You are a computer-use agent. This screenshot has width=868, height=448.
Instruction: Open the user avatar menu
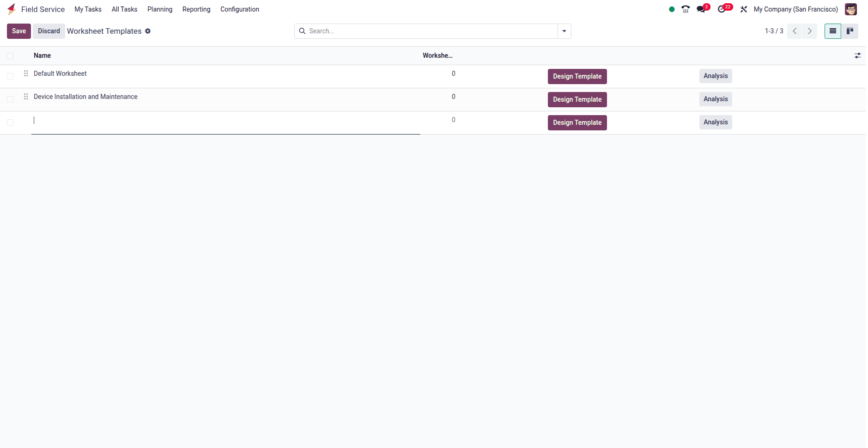(x=851, y=9)
